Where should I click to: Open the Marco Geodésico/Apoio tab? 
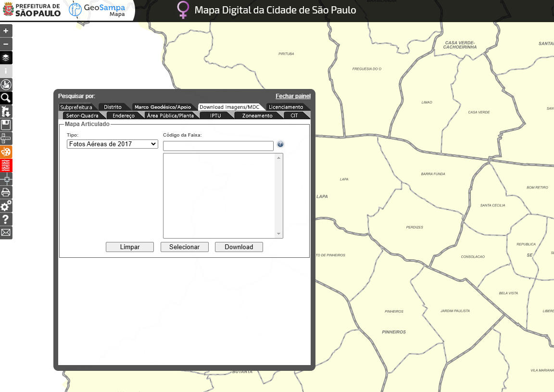click(x=163, y=107)
